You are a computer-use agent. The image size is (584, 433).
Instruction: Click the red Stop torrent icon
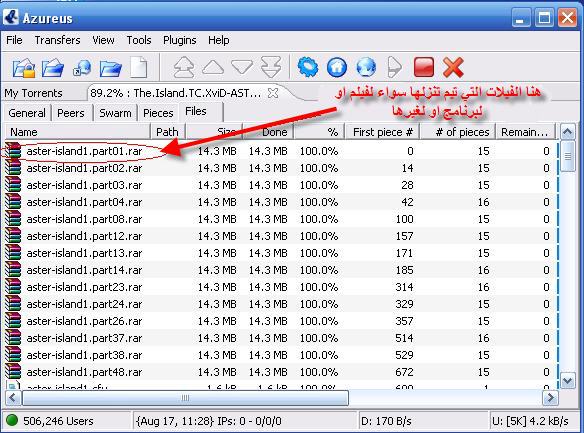pos(424,67)
